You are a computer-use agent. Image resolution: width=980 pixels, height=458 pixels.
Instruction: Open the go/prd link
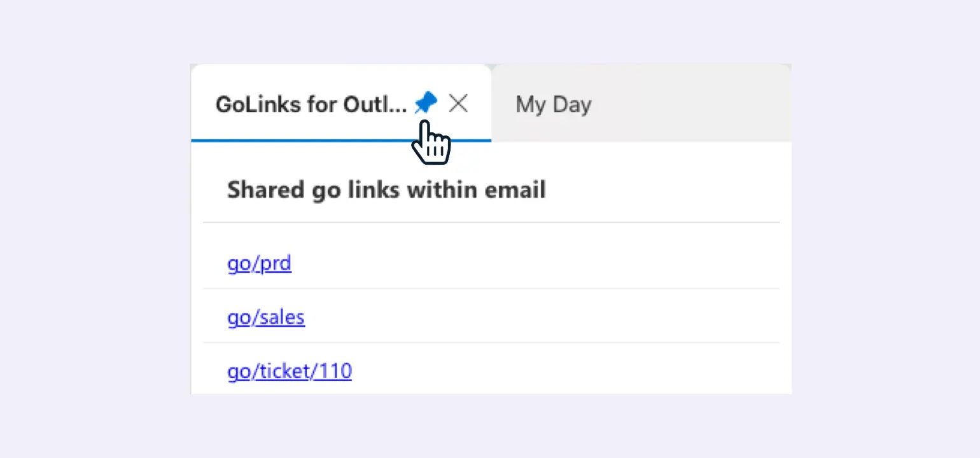pyautogui.click(x=259, y=263)
